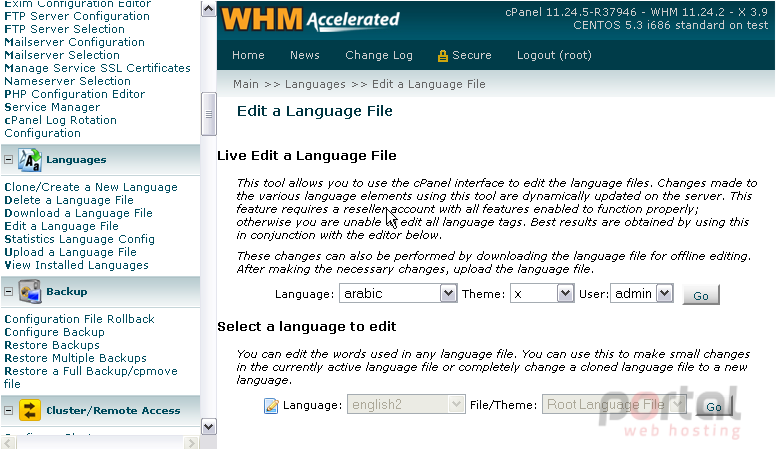Screen dimensions: 776x450
Task: Open Change Log in top navigation
Action: click(379, 55)
